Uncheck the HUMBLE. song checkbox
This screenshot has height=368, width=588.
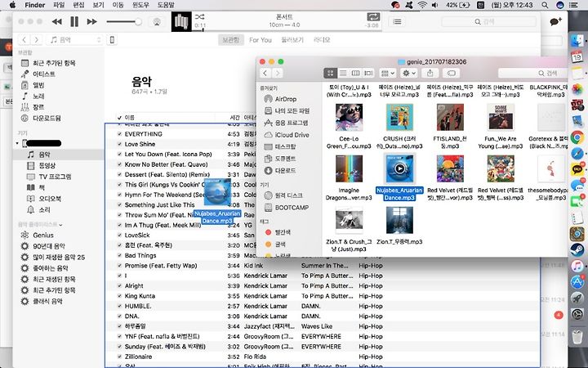point(119,306)
